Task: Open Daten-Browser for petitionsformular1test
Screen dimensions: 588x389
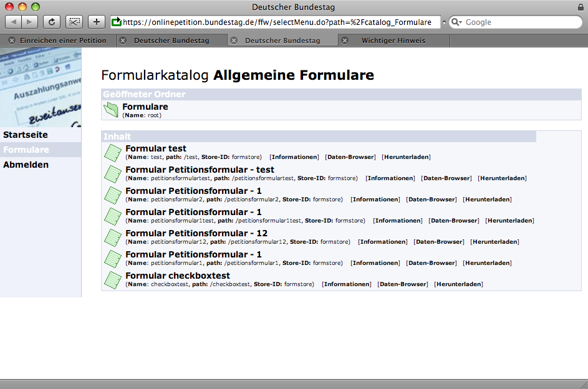Action: [454, 221]
